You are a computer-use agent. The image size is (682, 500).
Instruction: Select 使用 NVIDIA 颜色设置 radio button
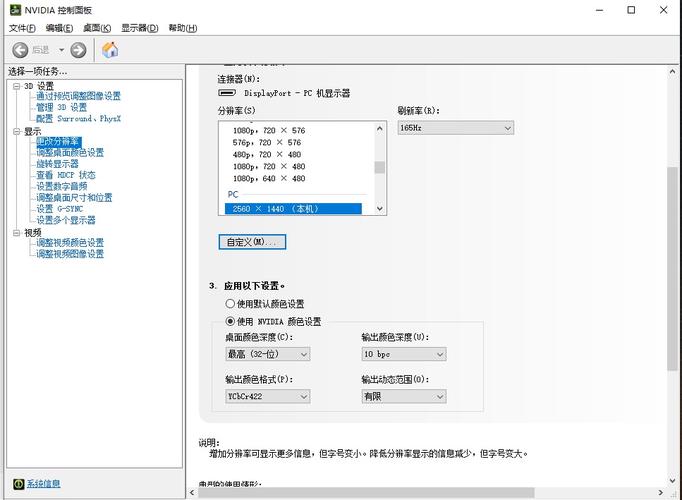pyautogui.click(x=230, y=321)
